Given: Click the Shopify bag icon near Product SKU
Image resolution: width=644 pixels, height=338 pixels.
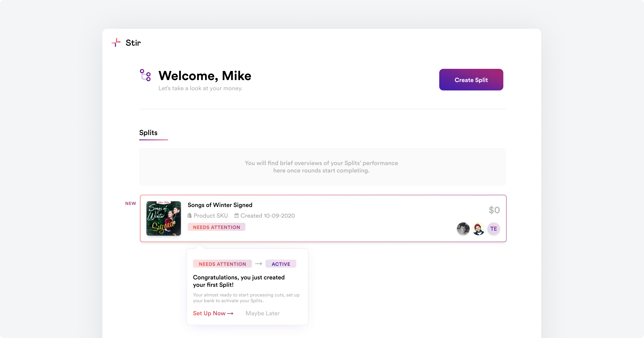Looking at the screenshot, I should pyautogui.click(x=189, y=215).
